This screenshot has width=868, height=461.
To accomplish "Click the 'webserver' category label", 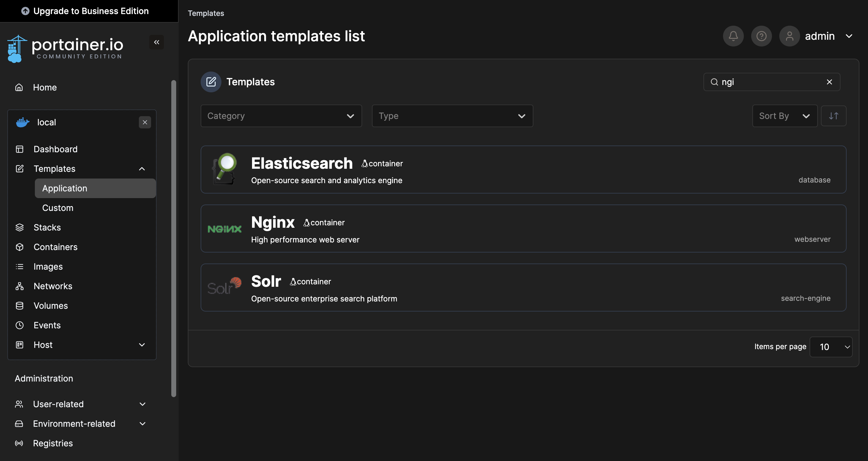I will [x=812, y=239].
